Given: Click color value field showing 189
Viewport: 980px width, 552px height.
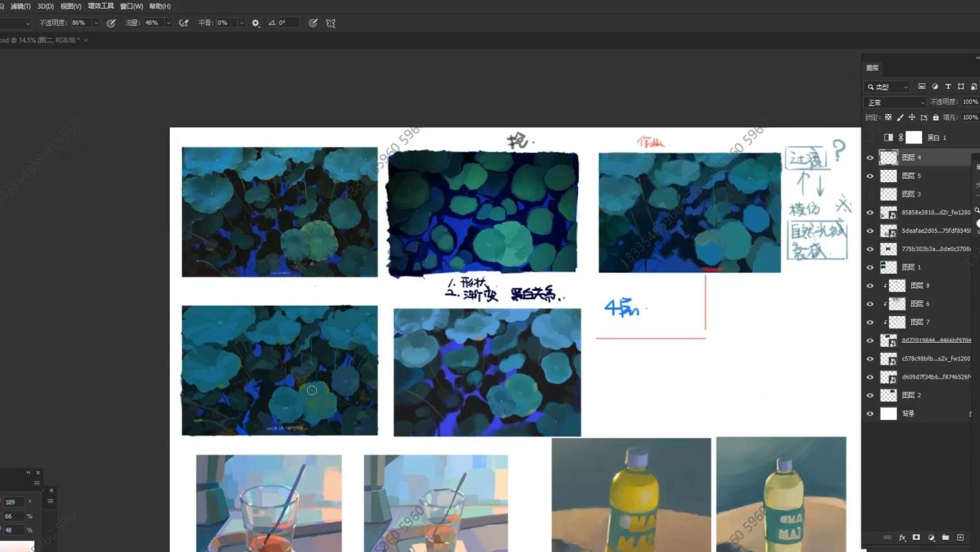Looking at the screenshot, I should point(14,502).
